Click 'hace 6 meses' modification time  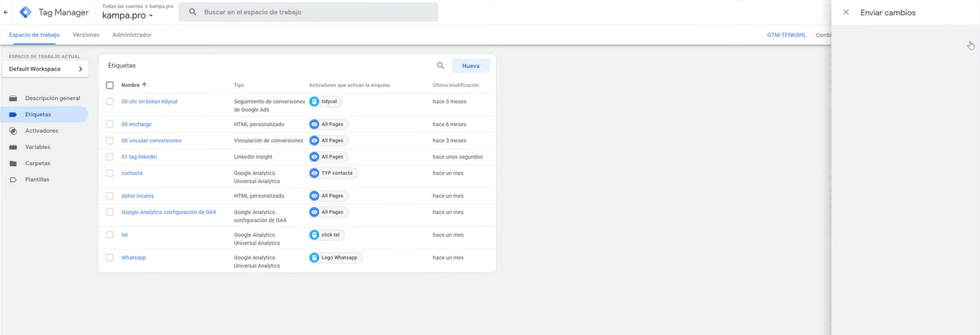click(x=450, y=124)
